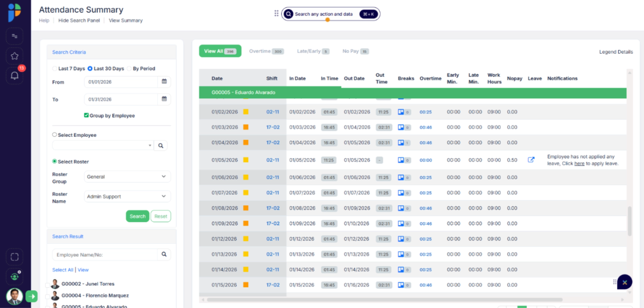The height and width of the screenshot is (308, 644).
Task: Open the support agent settings icon
Action: click(15, 277)
